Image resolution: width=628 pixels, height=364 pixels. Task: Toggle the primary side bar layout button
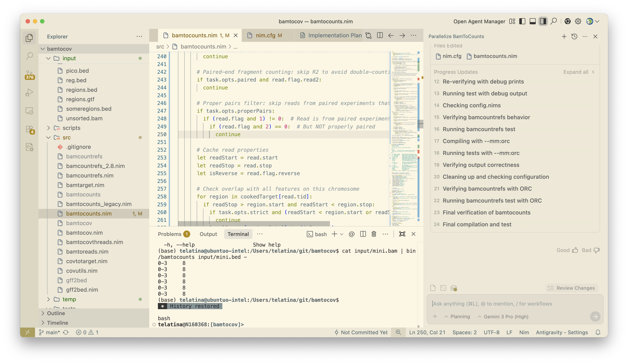522,21
